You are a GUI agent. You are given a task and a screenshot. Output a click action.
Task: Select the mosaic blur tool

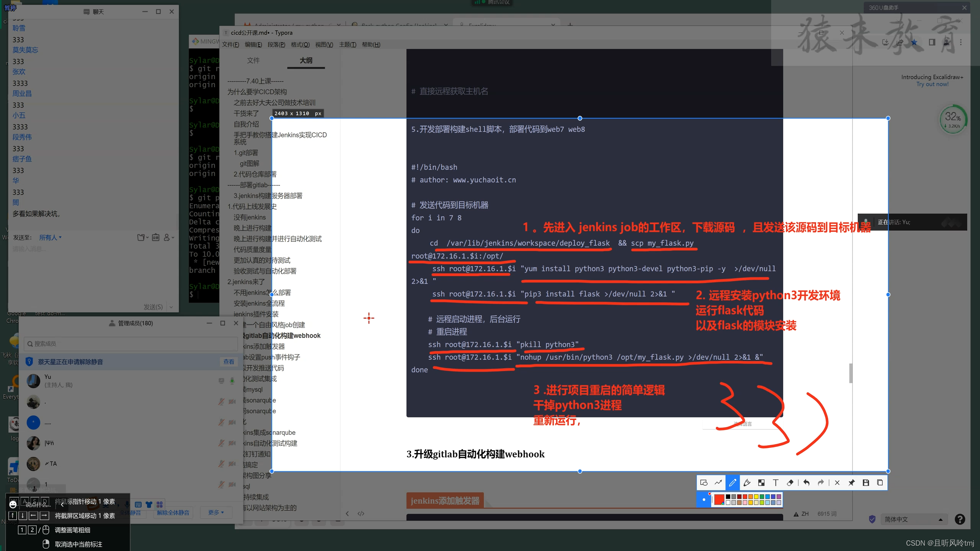click(761, 483)
